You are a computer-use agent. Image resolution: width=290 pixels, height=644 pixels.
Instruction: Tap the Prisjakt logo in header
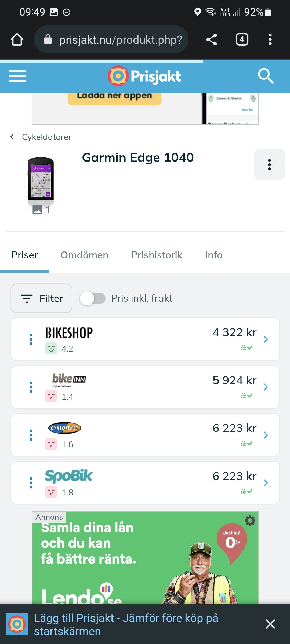[144, 76]
